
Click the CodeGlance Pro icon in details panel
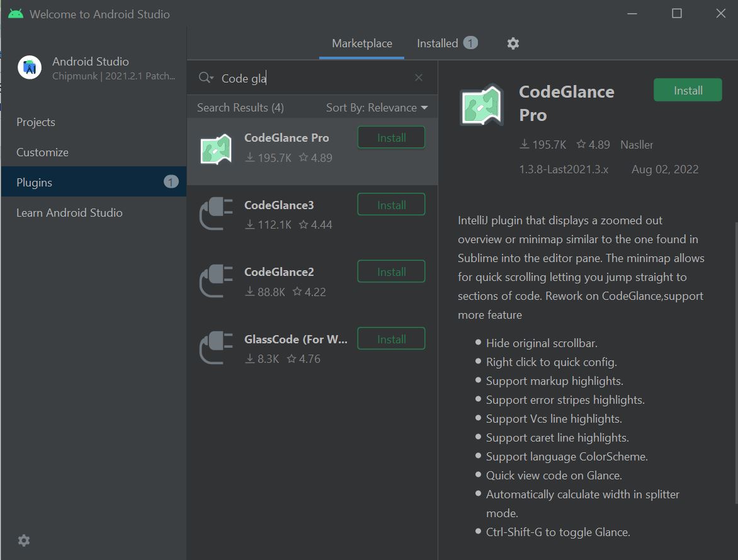[481, 103]
